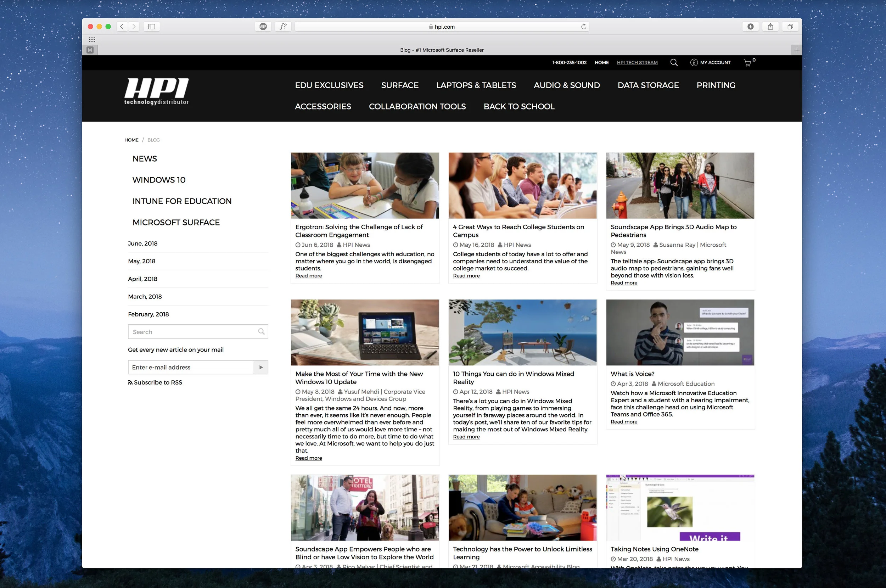The height and width of the screenshot is (588, 886).
Task: Toggle the Safari sidebar button
Action: (151, 26)
